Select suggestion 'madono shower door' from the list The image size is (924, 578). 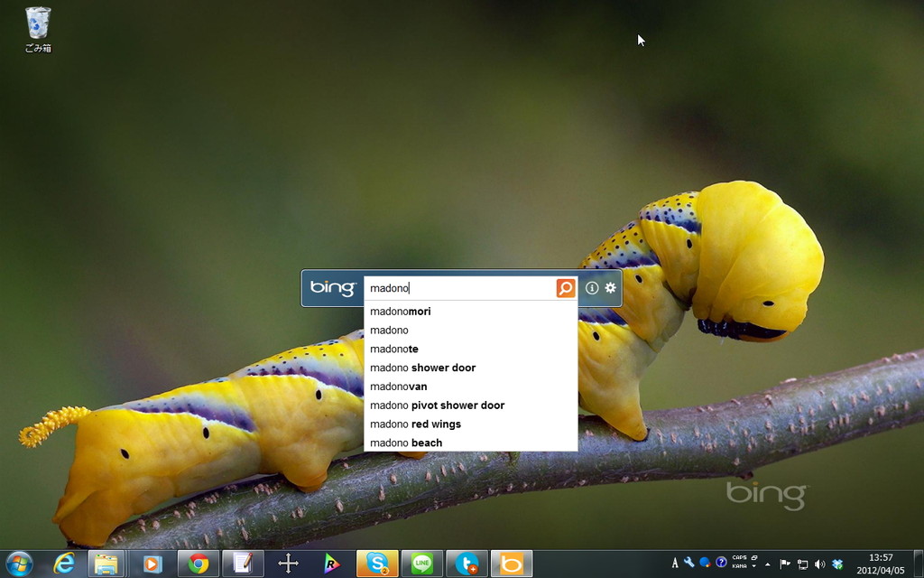422,368
